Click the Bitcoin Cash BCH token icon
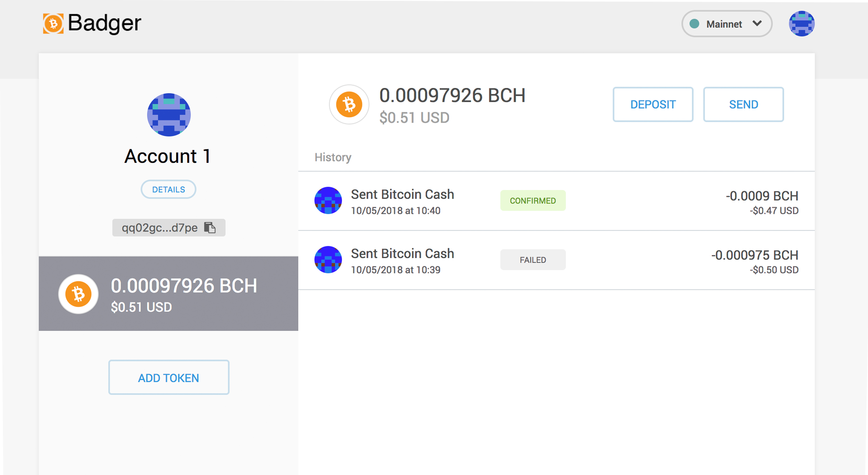This screenshot has height=475, width=868. coord(348,105)
